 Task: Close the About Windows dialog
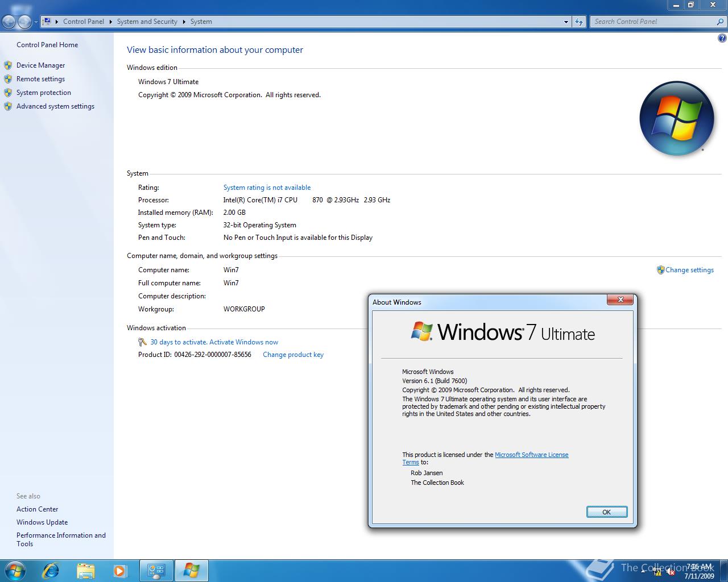621,300
